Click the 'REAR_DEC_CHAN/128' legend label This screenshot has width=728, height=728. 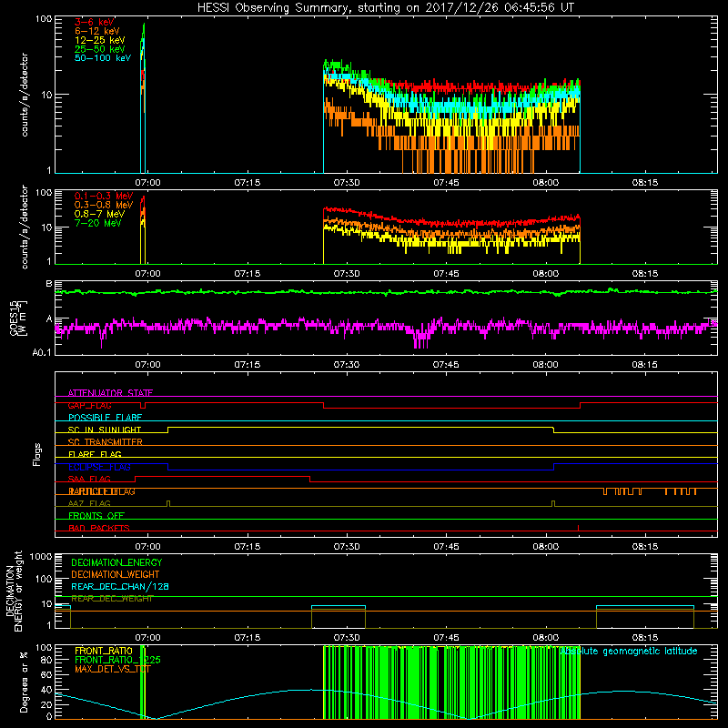click(120, 586)
